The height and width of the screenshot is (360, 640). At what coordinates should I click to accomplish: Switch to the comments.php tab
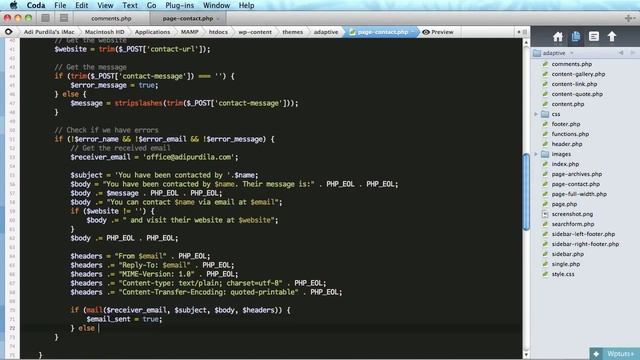pyautogui.click(x=111, y=18)
